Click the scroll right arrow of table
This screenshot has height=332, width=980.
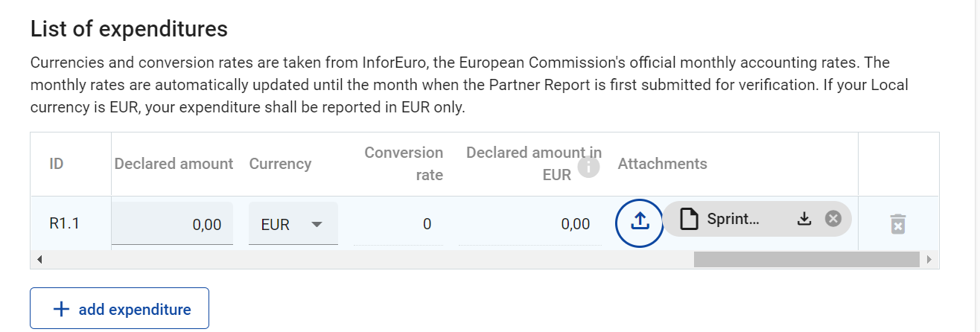929,259
